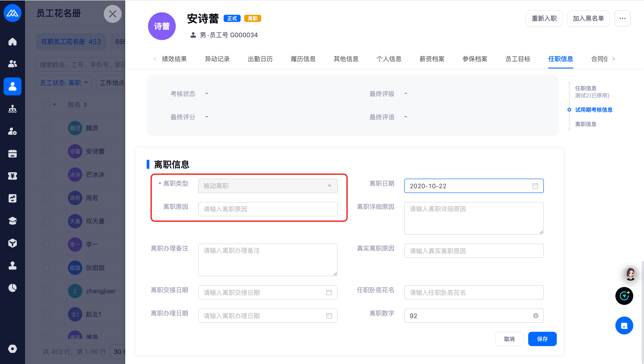The height and width of the screenshot is (364, 644).
Task: Open the 异动记录 tab
Action: coord(217,59)
